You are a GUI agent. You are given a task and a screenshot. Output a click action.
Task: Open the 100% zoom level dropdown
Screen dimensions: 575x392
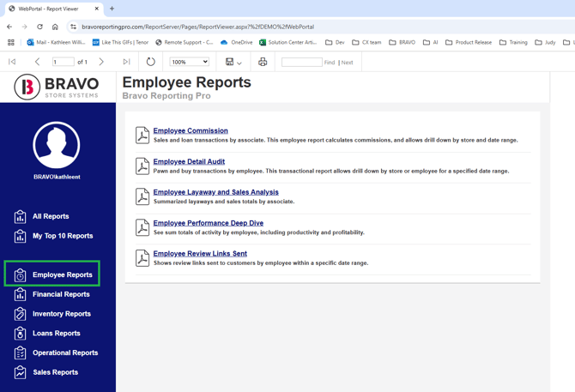(x=190, y=62)
